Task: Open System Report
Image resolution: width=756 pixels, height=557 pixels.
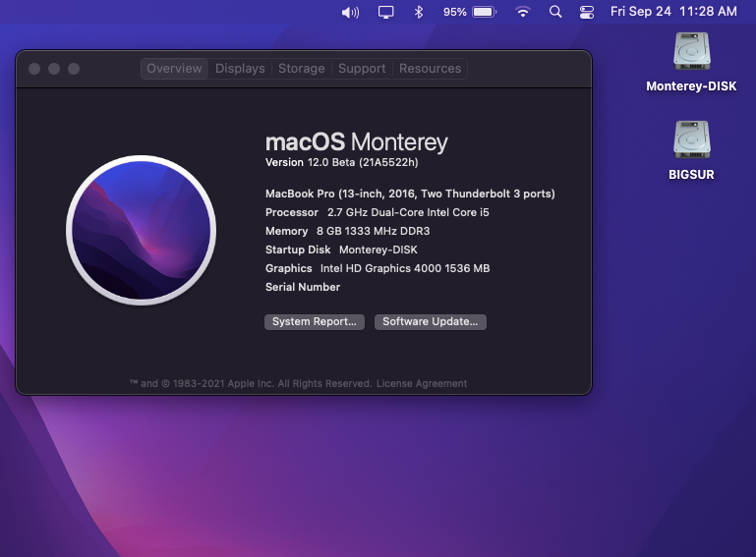Action: [x=315, y=322]
